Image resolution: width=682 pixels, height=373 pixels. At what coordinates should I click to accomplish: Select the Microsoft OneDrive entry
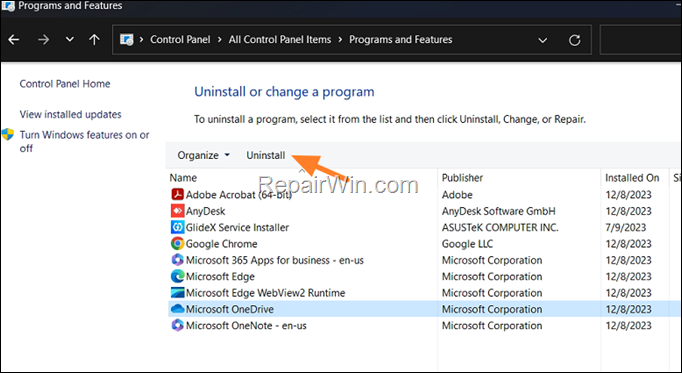230,309
